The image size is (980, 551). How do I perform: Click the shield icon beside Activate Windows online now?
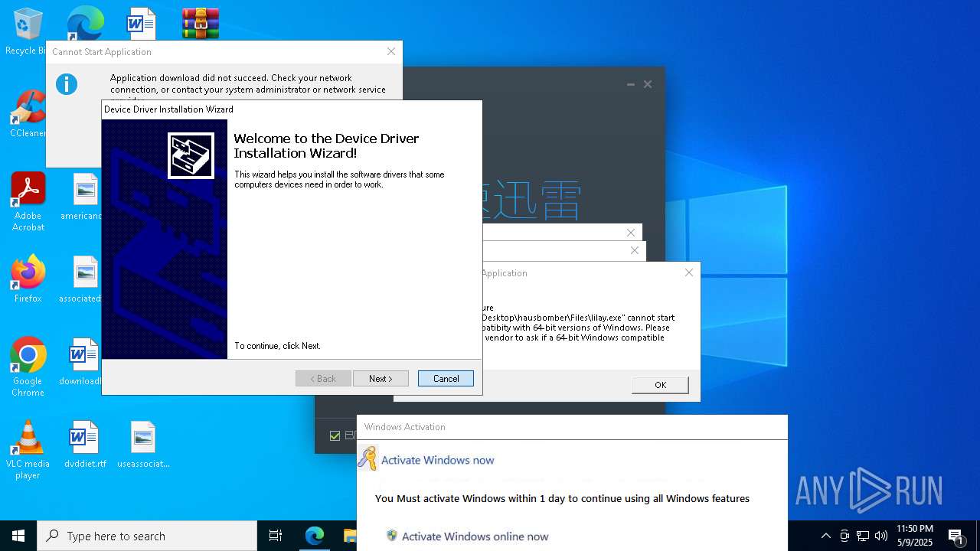point(392,536)
